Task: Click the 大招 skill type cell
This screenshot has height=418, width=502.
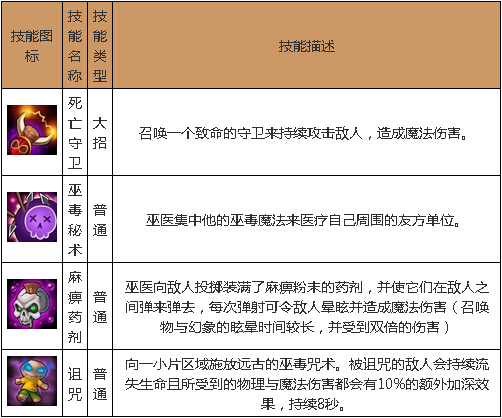Action: [x=100, y=133]
